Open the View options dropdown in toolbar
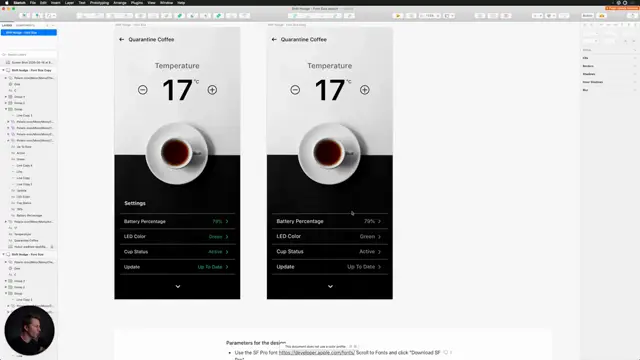The height and width of the screenshot is (360, 640). coord(449,16)
